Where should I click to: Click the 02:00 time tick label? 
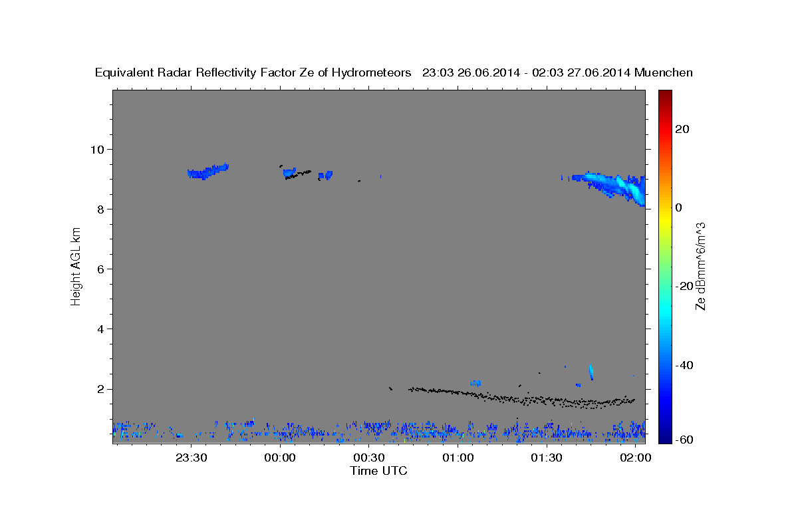coord(635,458)
